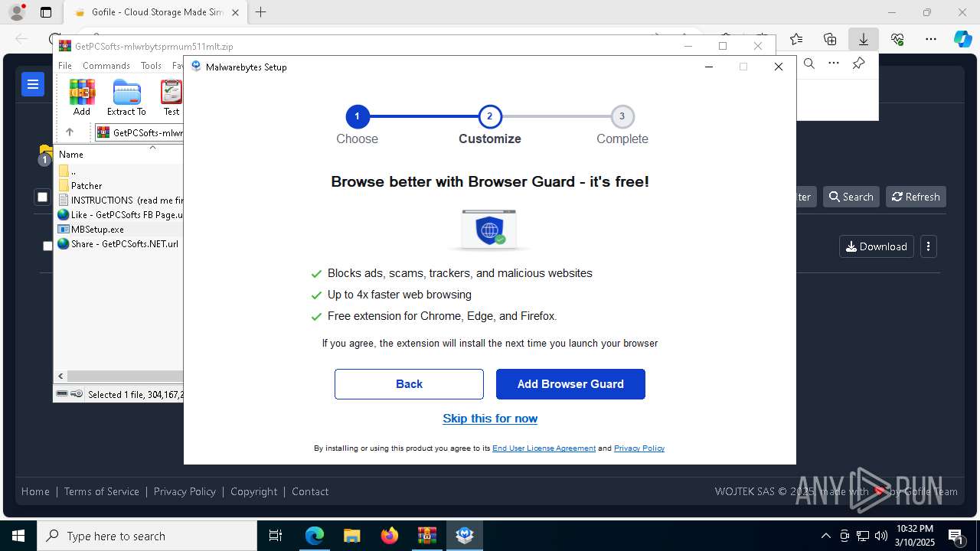This screenshot has height=551, width=980.
Task: Open Edge favorites star icon
Action: 796,39
